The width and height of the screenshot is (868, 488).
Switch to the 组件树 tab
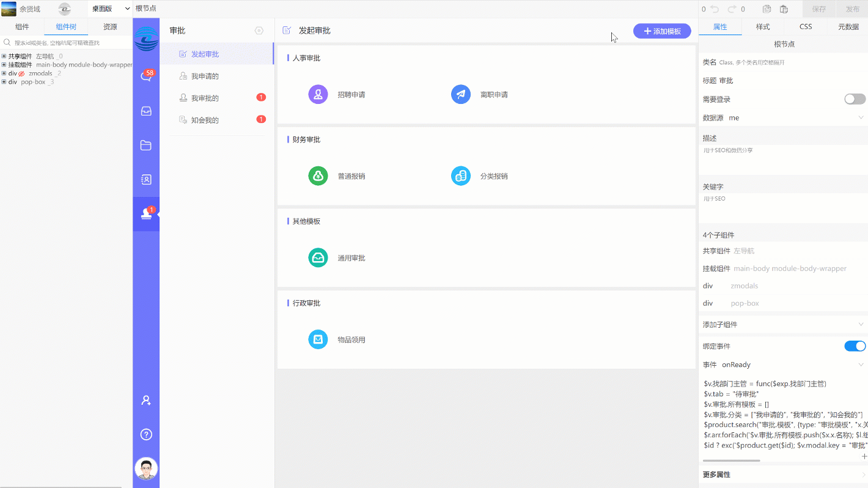[66, 27]
